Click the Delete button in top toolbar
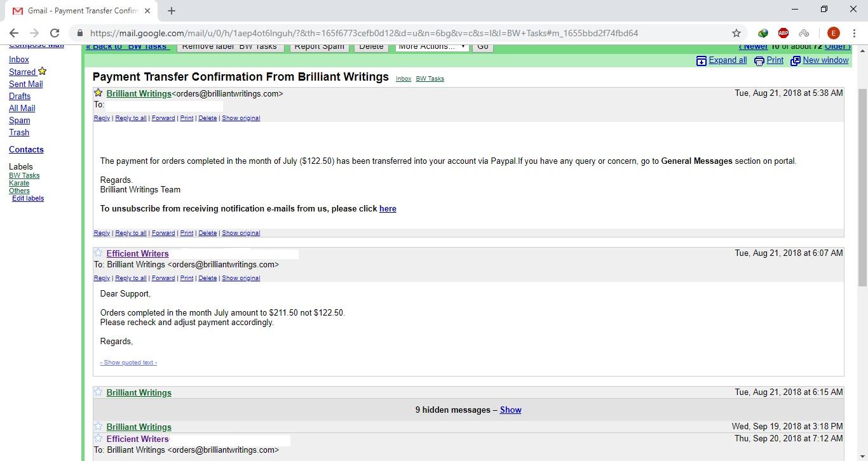This screenshot has width=868, height=461. pyautogui.click(x=371, y=46)
